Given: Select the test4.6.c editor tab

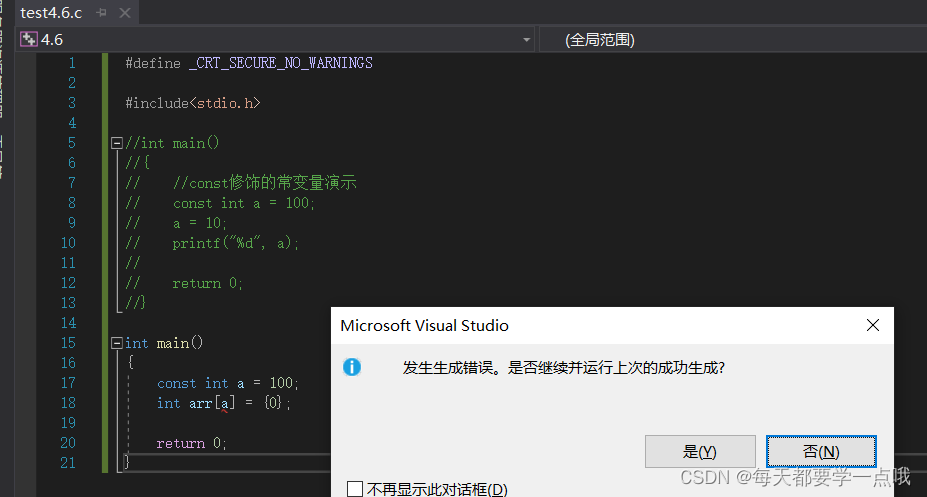Looking at the screenshot, I should [52, 14].
